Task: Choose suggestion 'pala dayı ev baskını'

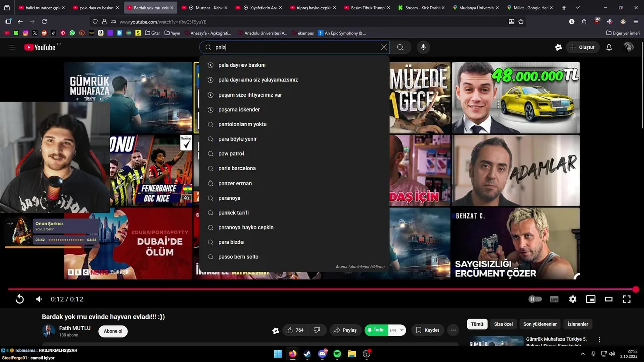Action: tap(294, 65)
